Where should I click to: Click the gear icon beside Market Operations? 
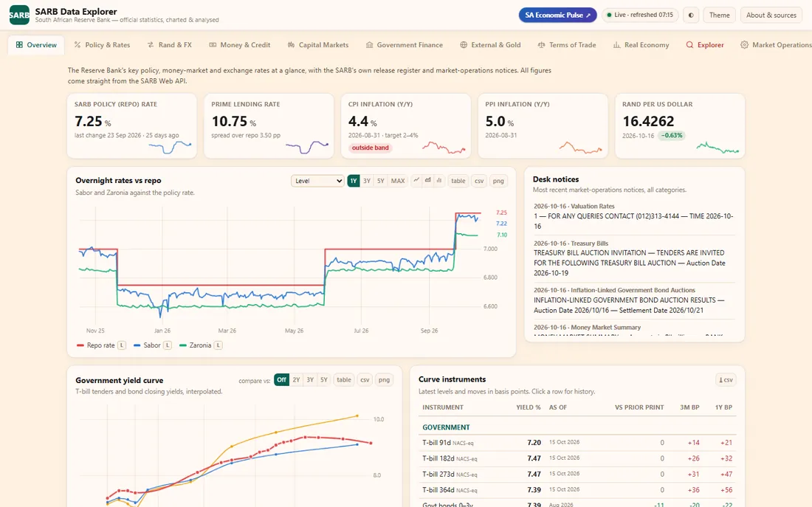pyautogui.click(x=744, y=45)
